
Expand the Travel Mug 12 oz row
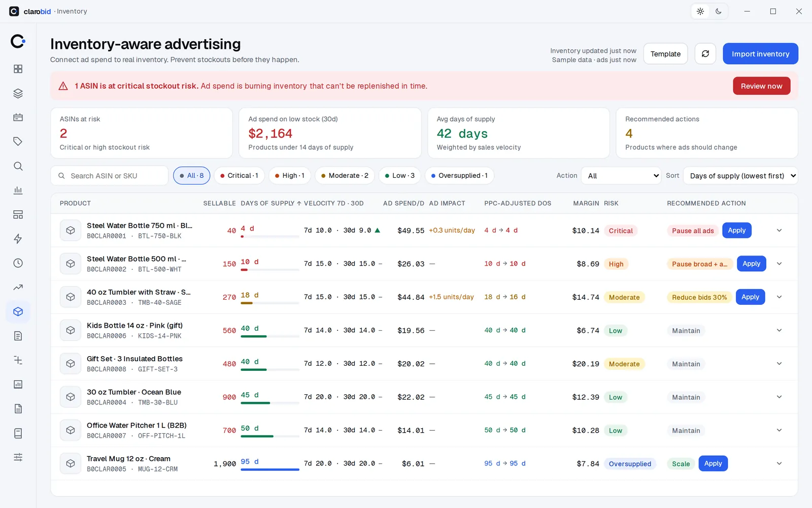(x=779, y=463)
